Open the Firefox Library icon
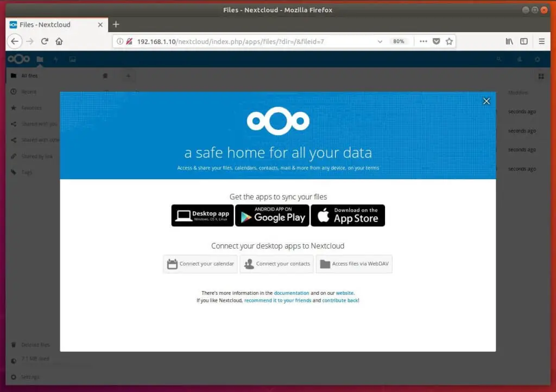This screenshot has height=392, width=556. coord(509,41)
